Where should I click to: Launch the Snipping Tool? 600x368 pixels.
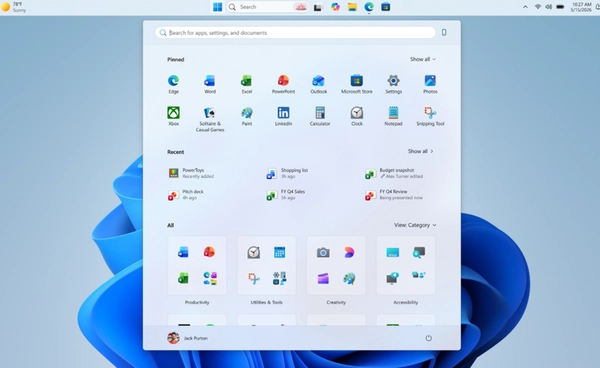[430, 116]
